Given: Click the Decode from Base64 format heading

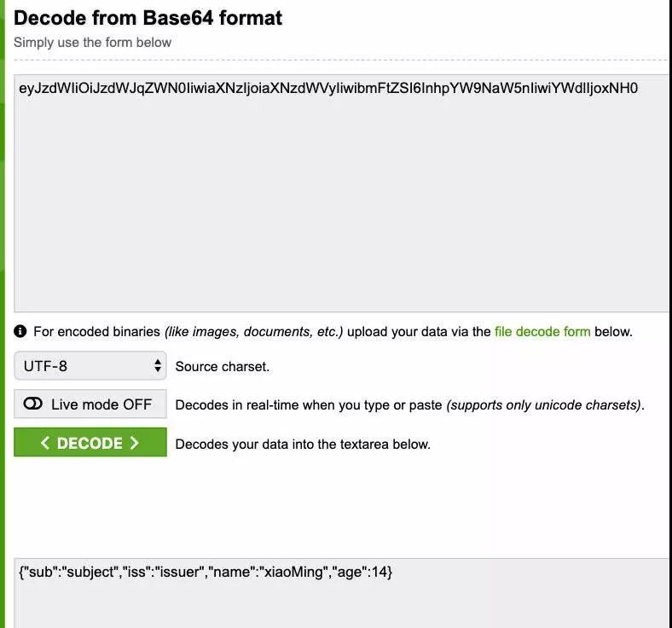Looking at the screenshot, I should (148, 18).
